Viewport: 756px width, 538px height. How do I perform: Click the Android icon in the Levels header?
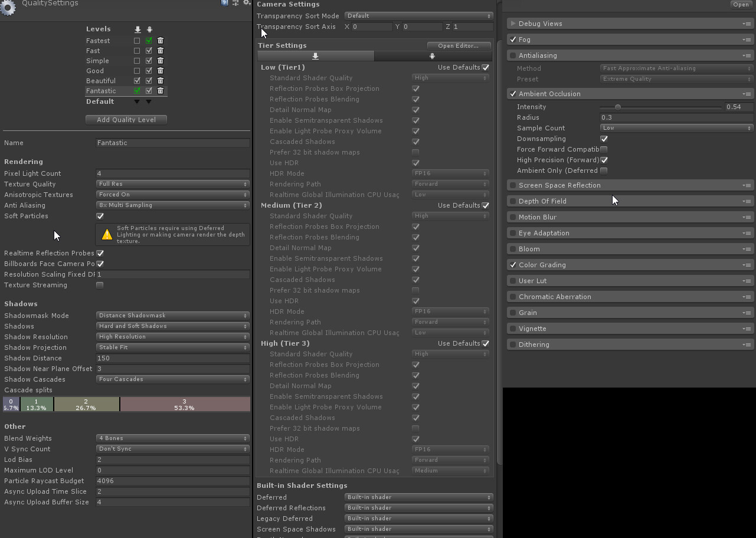click(x=149, y=28)
